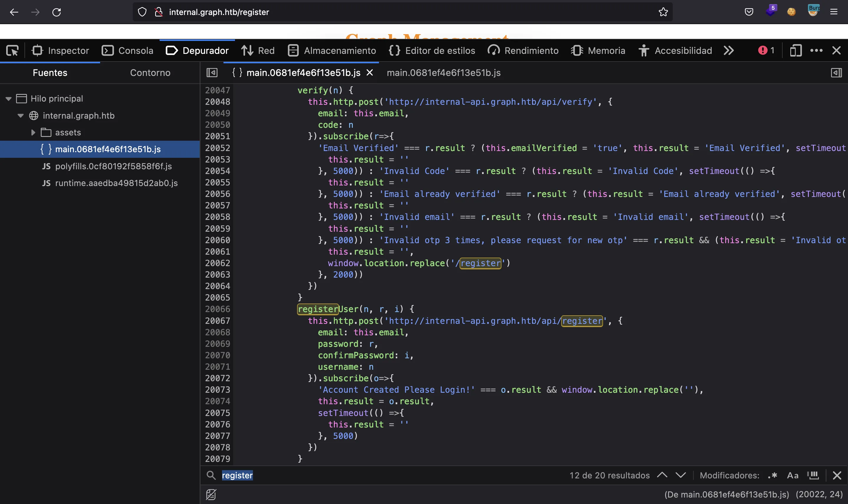
Task: Open the tracking protection shield
Action: [142, 12]
